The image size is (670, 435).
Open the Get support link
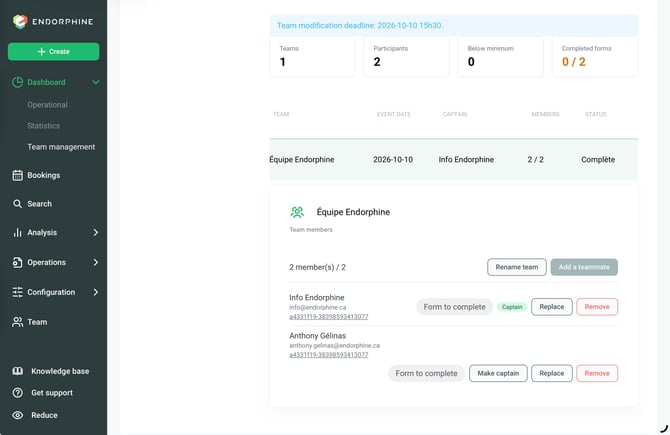52,393
